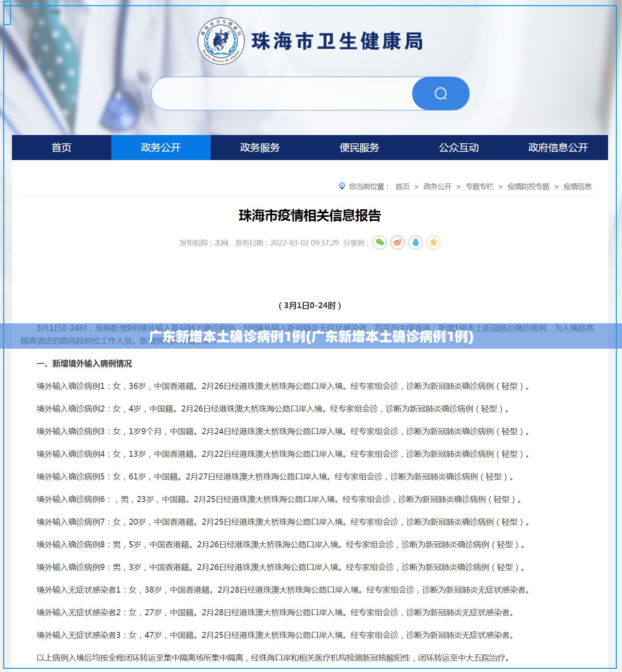This screenshot has width=622, height=672.
Task: Click the Zhuhai Health Bureau round logo
Action: [x=221, y=41]
